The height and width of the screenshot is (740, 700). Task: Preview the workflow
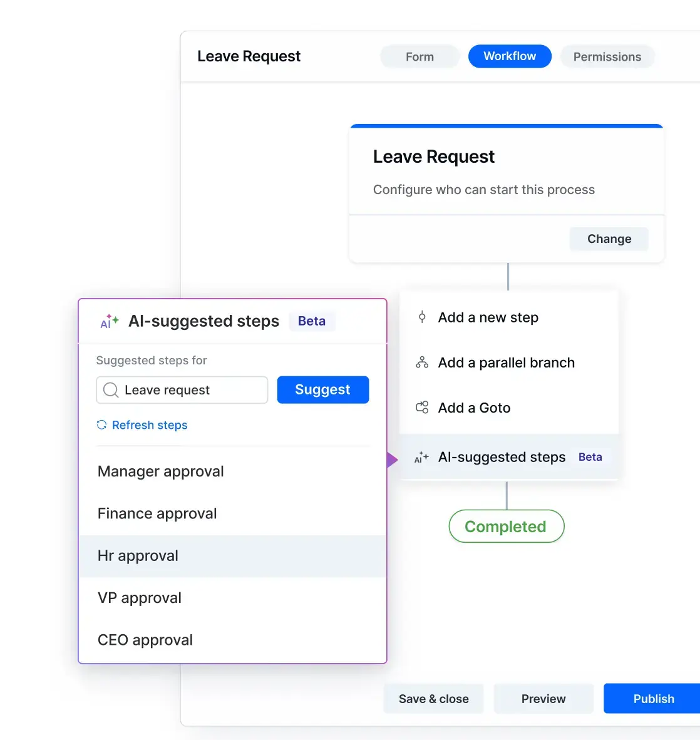543,699
